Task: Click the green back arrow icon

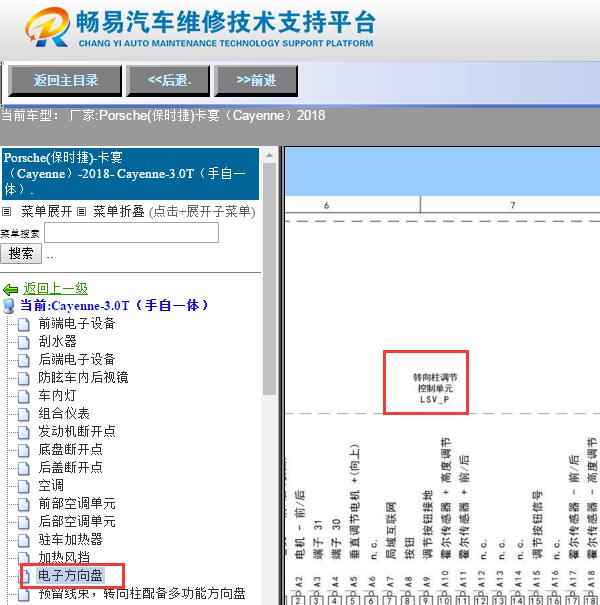Action: click(10, 289)
